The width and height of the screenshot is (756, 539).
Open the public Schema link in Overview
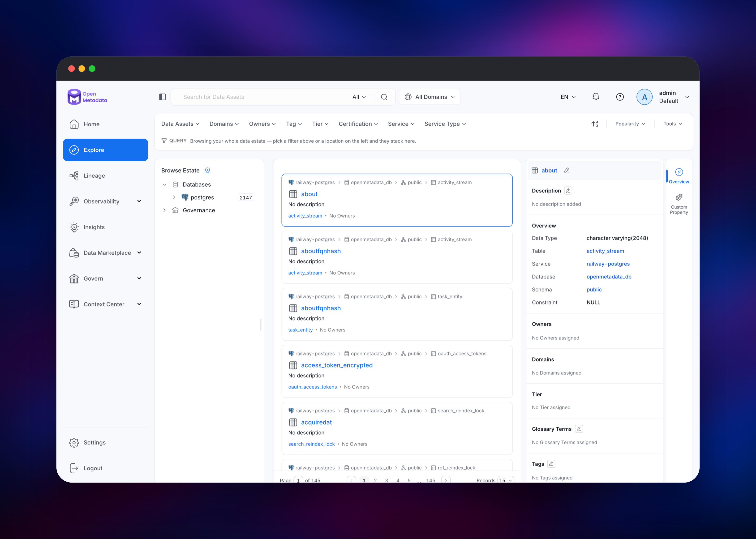[x=594, y=290]
